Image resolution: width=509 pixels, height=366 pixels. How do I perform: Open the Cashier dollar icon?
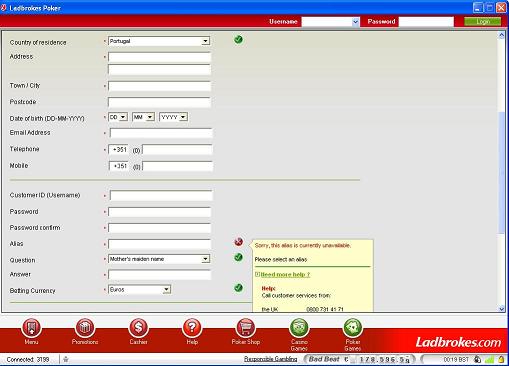138,328
